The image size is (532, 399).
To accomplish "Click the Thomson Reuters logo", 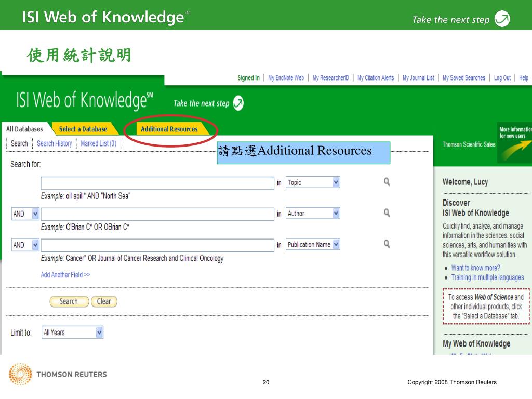I will [x=58, y=374].
